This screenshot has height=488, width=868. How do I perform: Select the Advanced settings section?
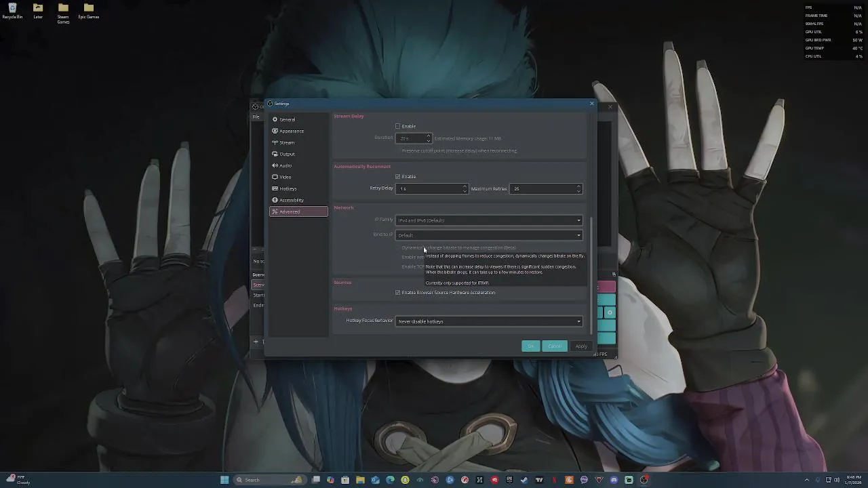pos(298,211)
